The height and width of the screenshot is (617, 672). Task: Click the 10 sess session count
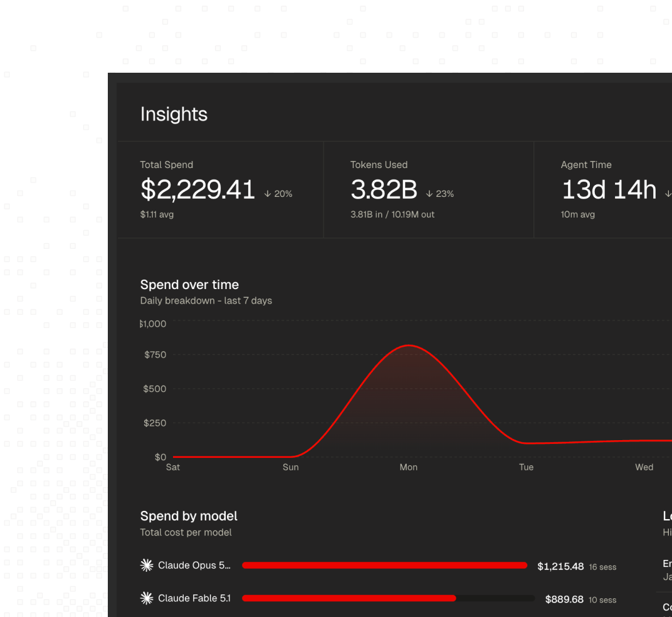(x=602, y=600)
